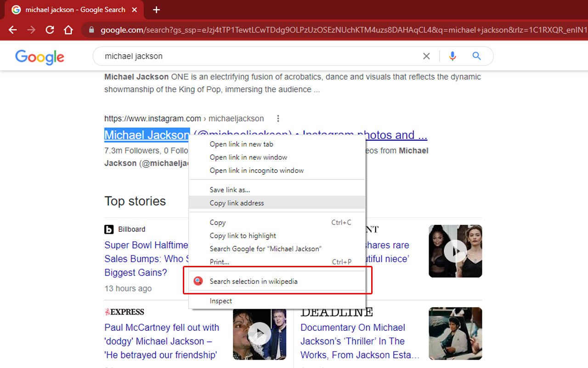Open a new tab with plus icon

[156, 10]
